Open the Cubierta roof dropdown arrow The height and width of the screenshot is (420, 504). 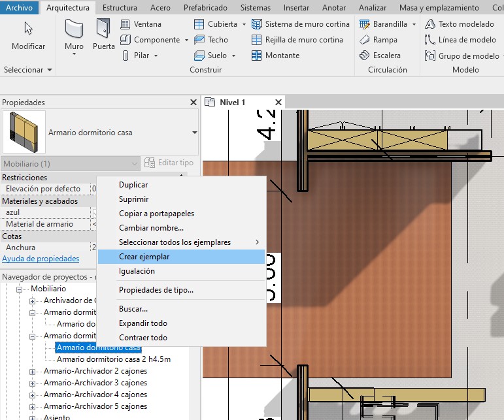point(244,24)
